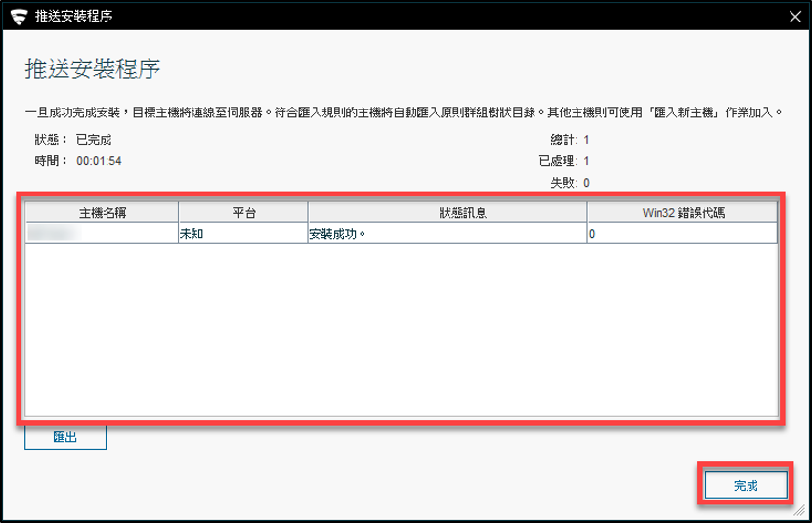Click the empty area of the results table
The image size is (812, 523).
(401, 332)
